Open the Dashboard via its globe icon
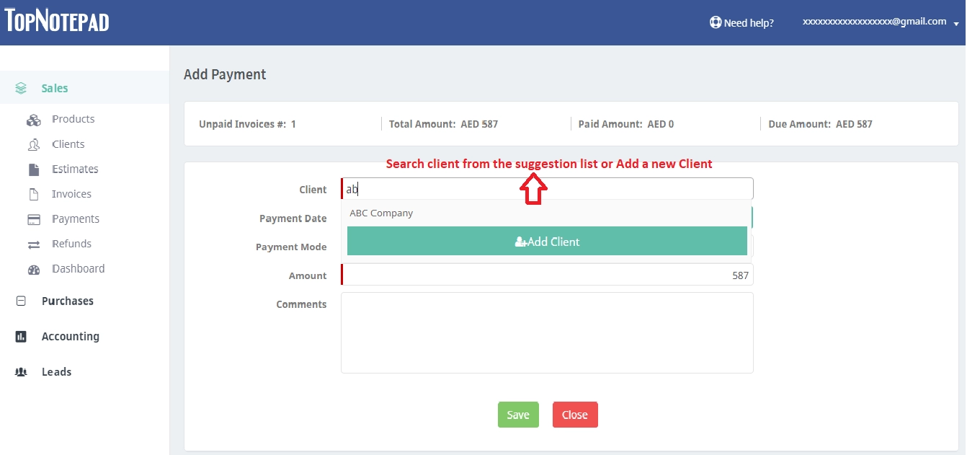The width and height of the screenshot is (980, 455). click(x=34, y=268)
